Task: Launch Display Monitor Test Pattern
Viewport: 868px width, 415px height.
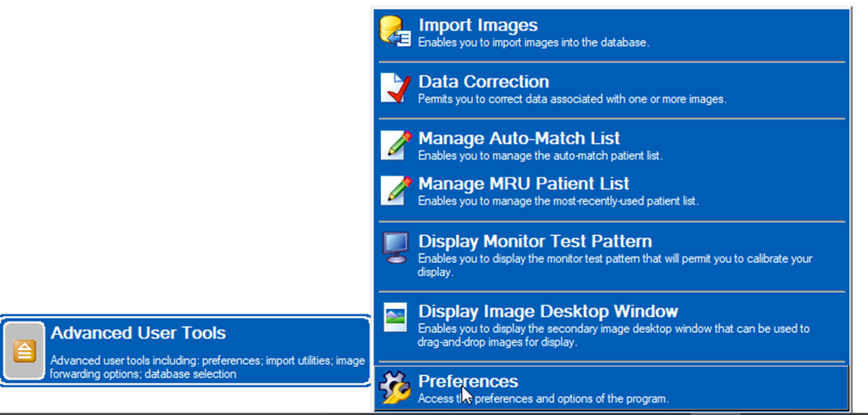Action: (612, 256)
